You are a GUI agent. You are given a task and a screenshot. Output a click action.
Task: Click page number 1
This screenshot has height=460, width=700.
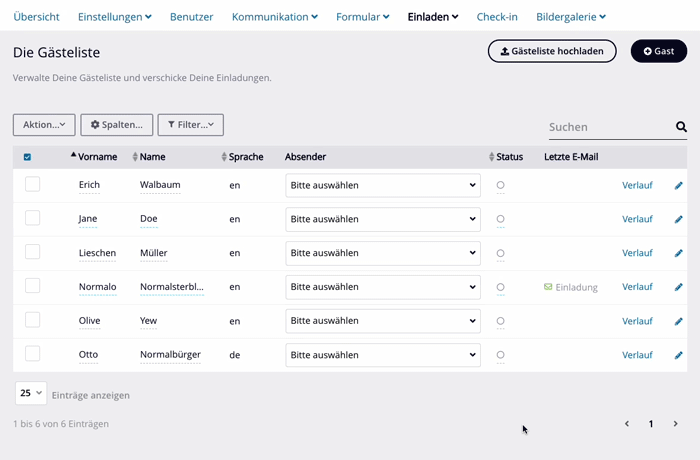pos(651,424)
